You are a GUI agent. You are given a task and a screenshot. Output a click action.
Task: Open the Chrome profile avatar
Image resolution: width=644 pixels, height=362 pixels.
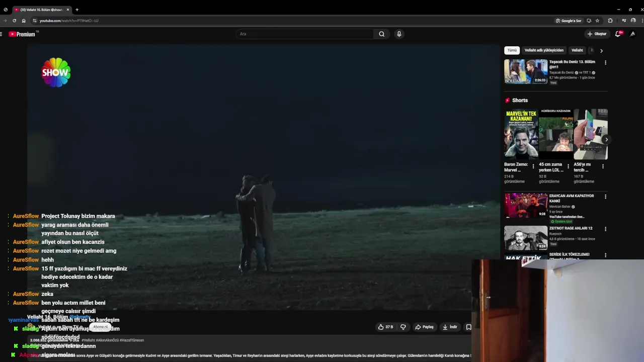tap(633, 21)
